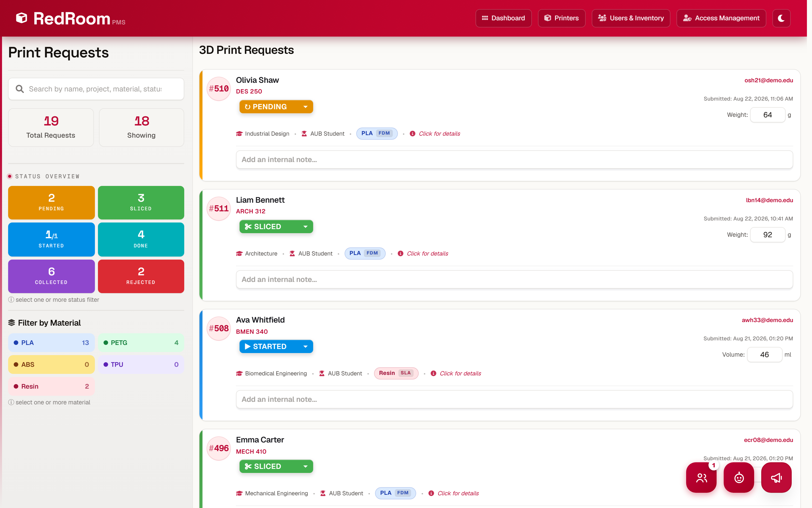The width and height of the screenshot is (812, 508).
Task: Edit the weight field showing 92
Action: point(768,235)
